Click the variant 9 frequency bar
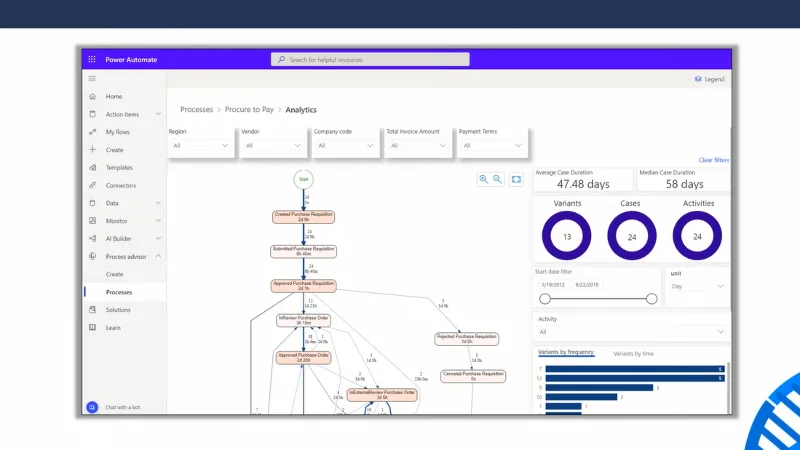The height and width of the screenshot is (450, 800). (x=599, y=388)
